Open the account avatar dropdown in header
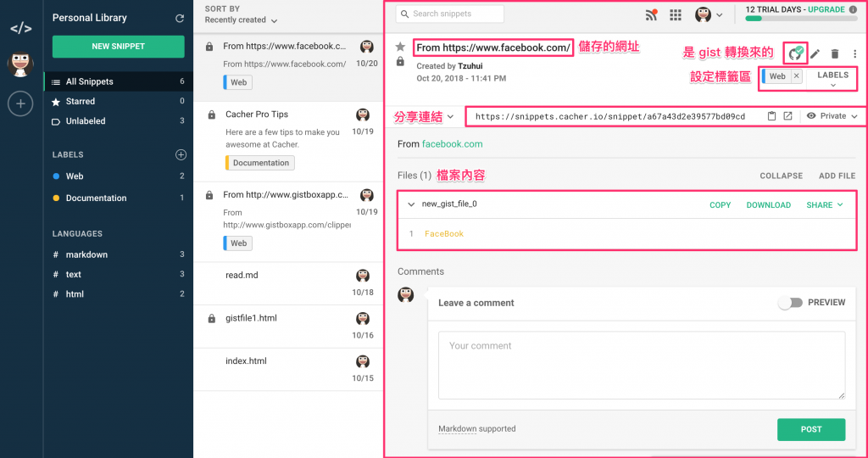Screen dimensions: 868x458 click(x=709, y=15)
